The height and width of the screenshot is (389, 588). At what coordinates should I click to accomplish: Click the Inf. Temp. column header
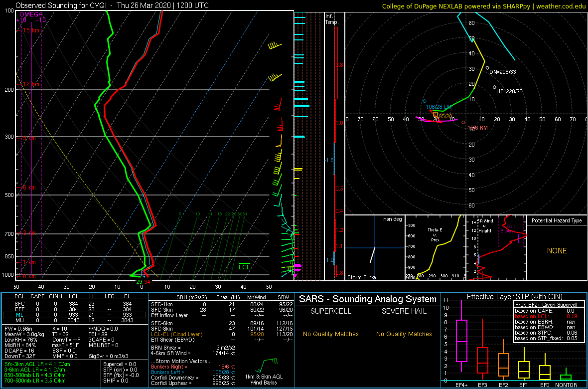click(332, 19)
